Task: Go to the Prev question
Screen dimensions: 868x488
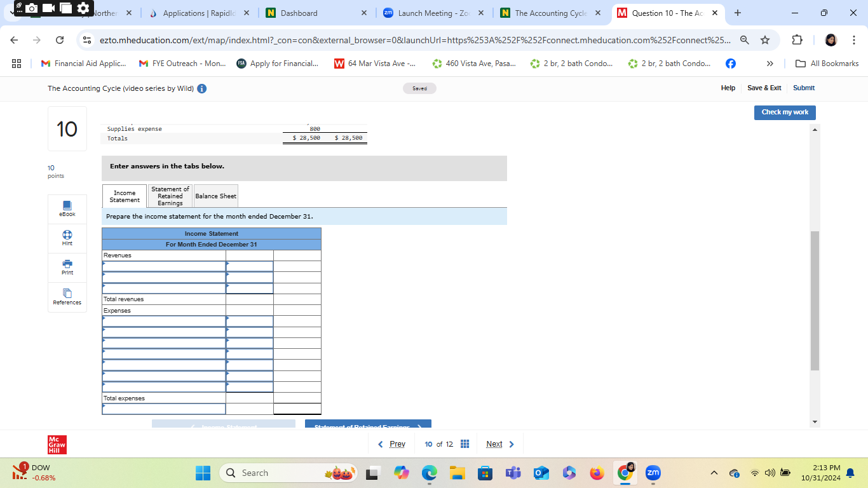Action: (391, 444)
